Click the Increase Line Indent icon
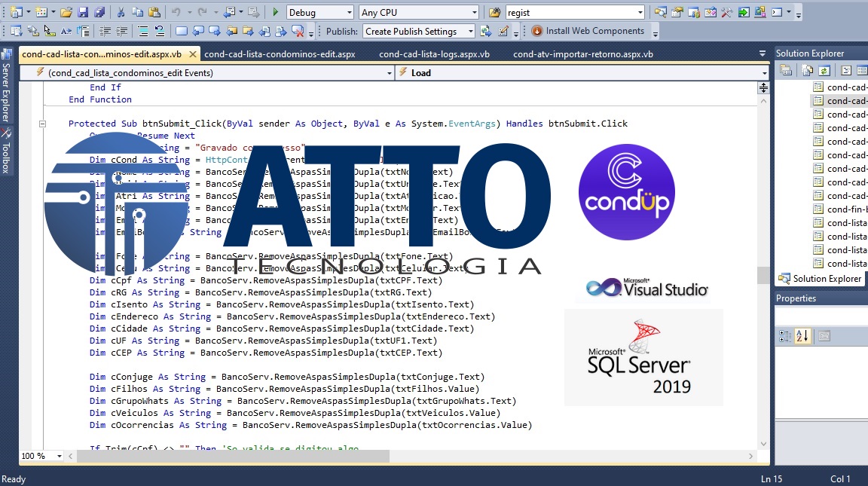Image resolution: width=868 pixels, height=486 pixels. pos(121,32)
